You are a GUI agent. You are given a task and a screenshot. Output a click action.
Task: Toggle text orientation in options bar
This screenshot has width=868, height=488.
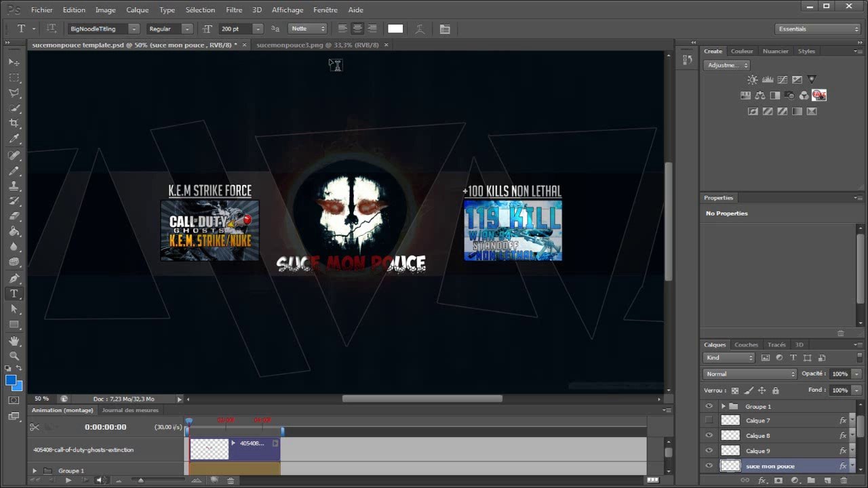52,28
